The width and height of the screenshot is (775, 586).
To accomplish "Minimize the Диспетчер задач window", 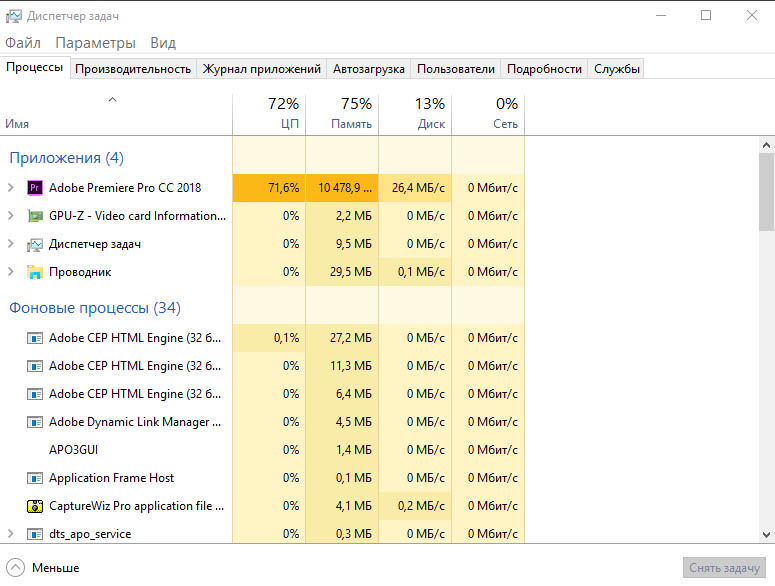I will 661,16.
